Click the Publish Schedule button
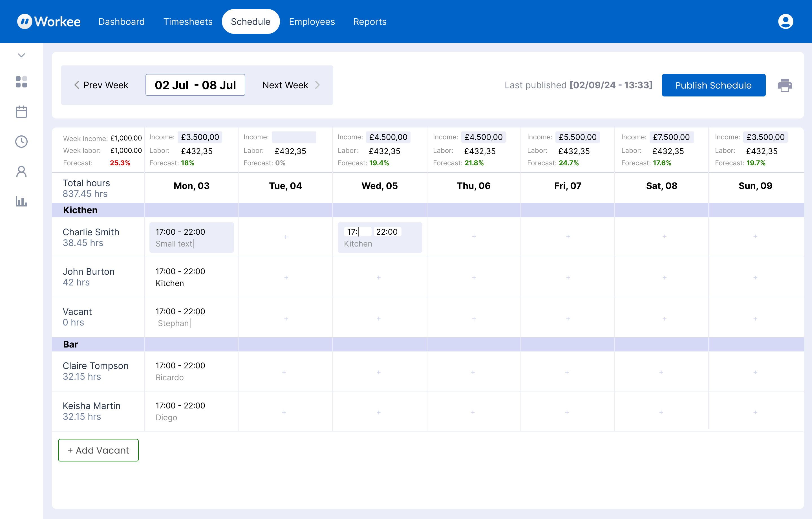 (713, 85)
